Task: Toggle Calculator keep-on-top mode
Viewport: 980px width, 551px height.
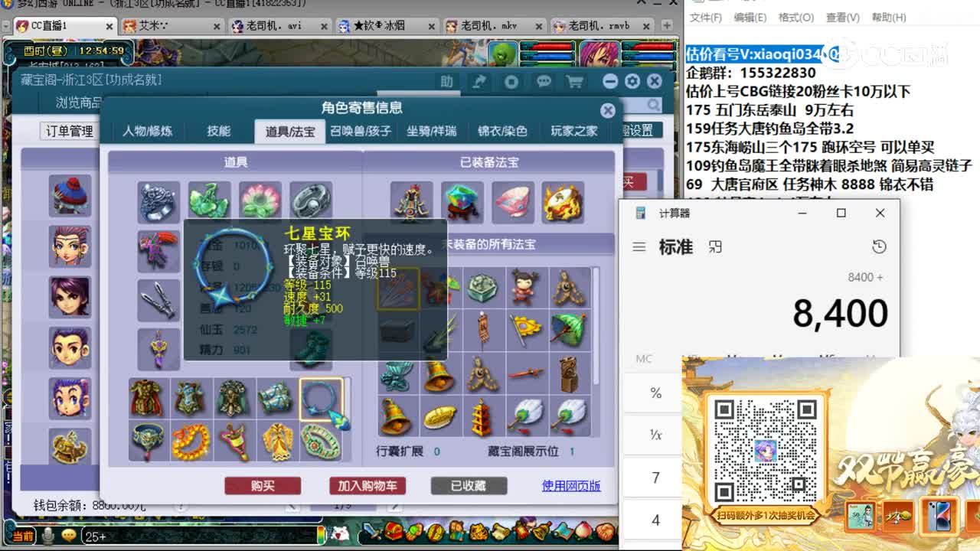Action: (715, 246)
